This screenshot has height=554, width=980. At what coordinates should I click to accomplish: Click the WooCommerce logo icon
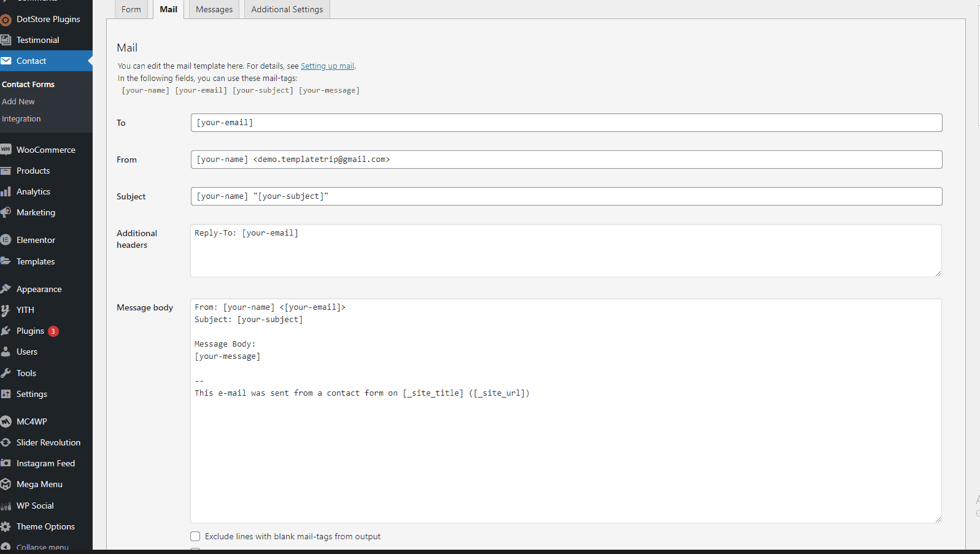pyautogui.click(x=6, y=149)
